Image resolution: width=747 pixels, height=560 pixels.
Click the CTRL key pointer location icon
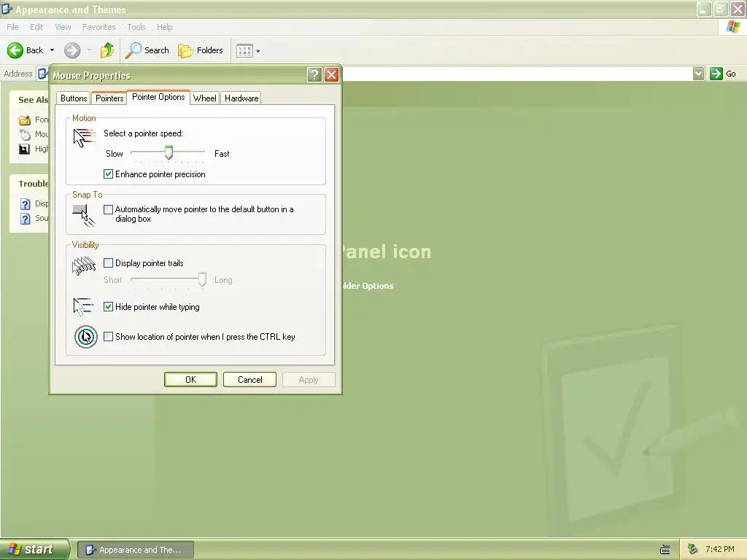(x=86, y=337)
